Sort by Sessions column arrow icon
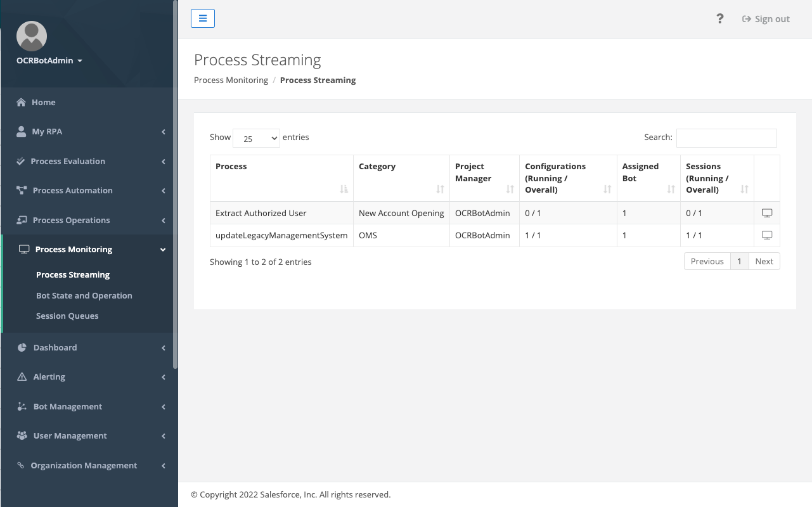This screenshot has height=507, width=812. pos(744,189)
